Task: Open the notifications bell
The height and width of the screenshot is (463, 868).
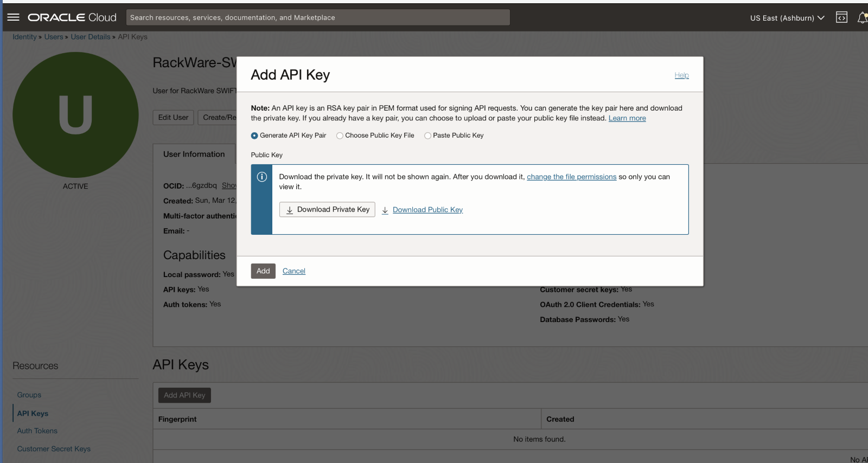Action: [862, 18]
